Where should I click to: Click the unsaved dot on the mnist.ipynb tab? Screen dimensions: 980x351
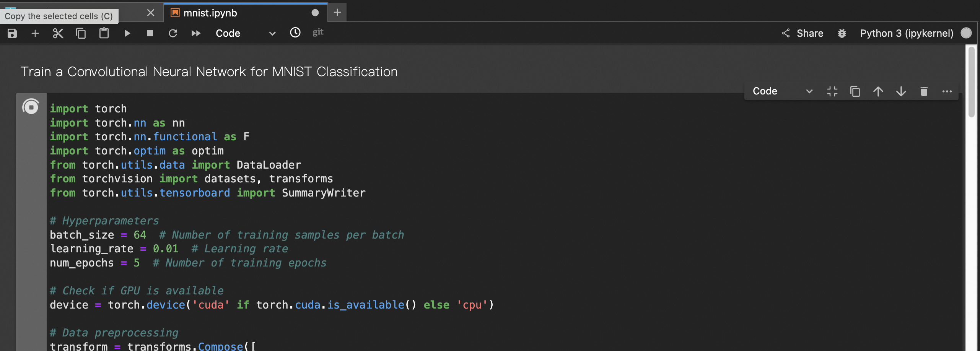pyautogui.click(x=315, y=13)
